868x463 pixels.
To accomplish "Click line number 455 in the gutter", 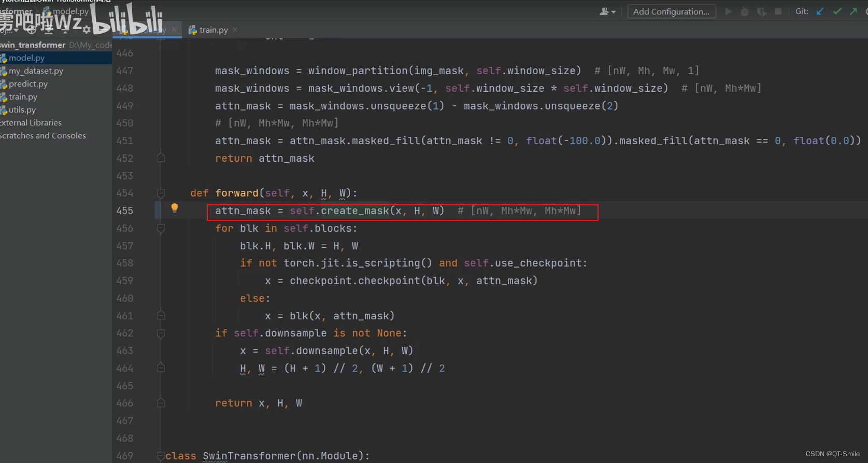I will tap(125, 211).
